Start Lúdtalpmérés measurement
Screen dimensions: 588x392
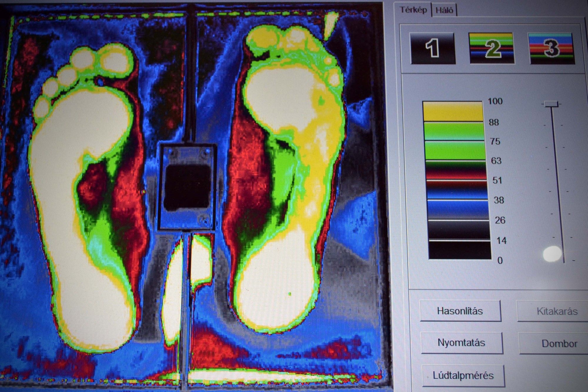click(x=463, y=376)
